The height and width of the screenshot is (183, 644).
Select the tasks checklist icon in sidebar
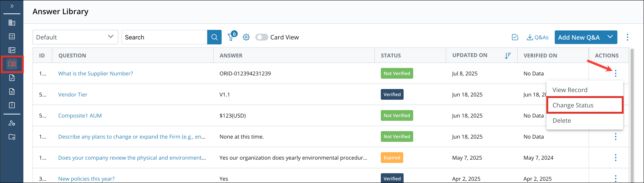click(x=12, y=50)
